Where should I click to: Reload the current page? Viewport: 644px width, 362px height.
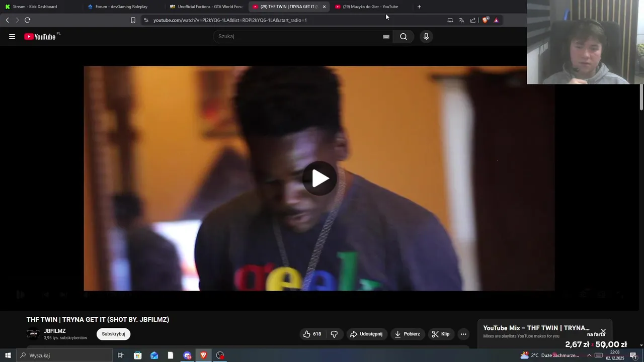pos(27,20)
